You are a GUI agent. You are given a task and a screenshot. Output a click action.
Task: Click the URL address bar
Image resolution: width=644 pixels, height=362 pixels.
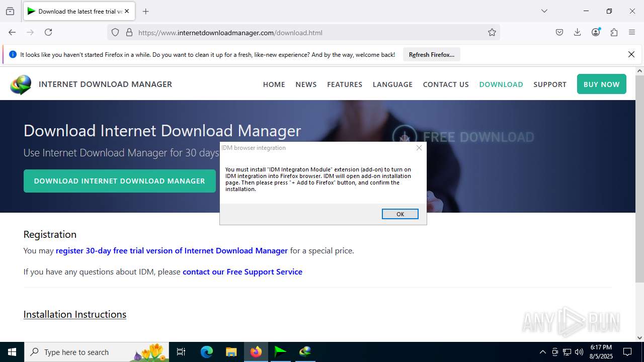(303, 32)
